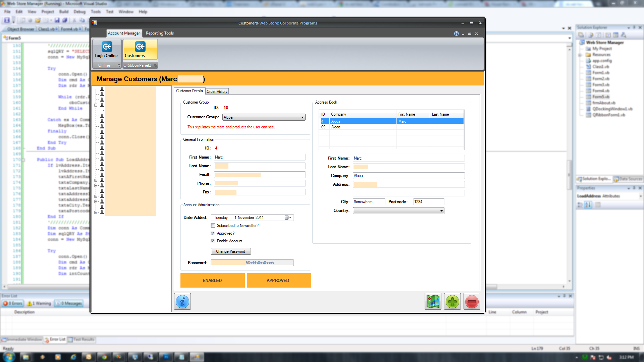Click the red minus delete button

coord(472,302)
